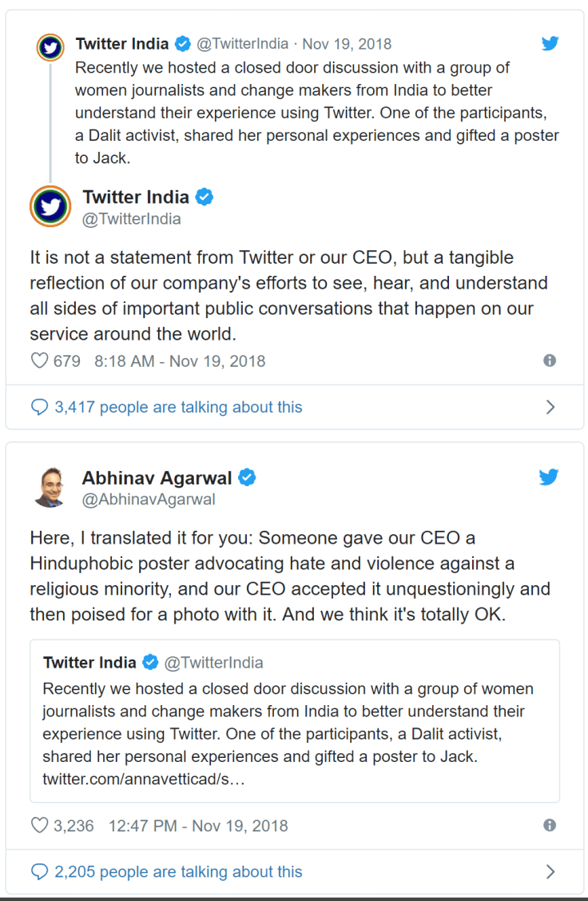Click the Twitter bird logo in Abhinav Agarwal's tweet
Screen dimensions: 588x901
coord(548,478)
